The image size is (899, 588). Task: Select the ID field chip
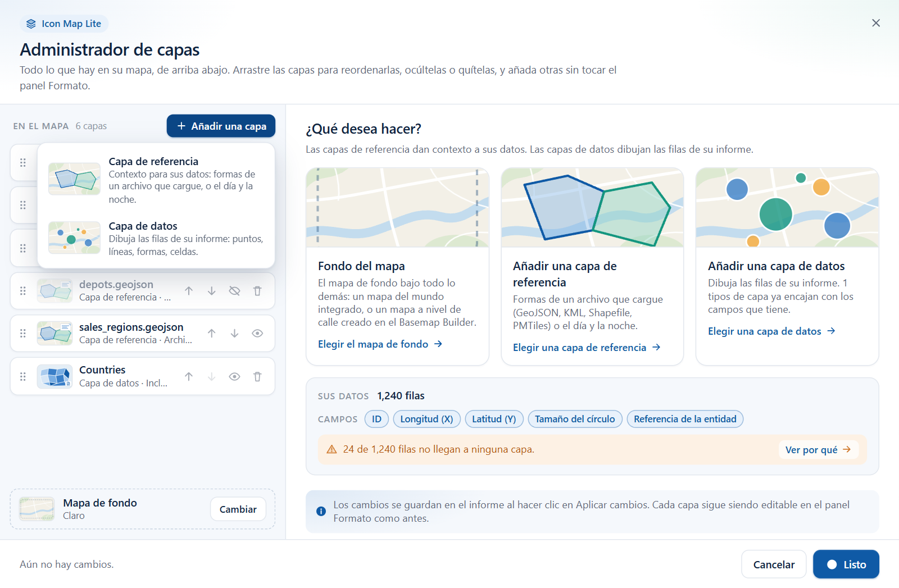tap(376, 419)
